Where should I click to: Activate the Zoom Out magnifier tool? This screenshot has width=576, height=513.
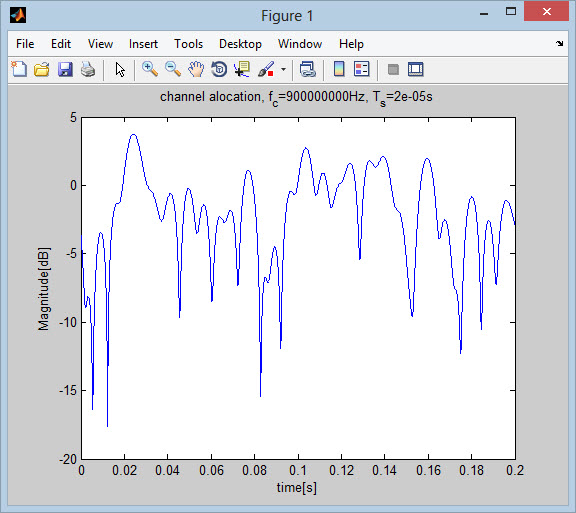pyautogui.click(x=173, y=69)
